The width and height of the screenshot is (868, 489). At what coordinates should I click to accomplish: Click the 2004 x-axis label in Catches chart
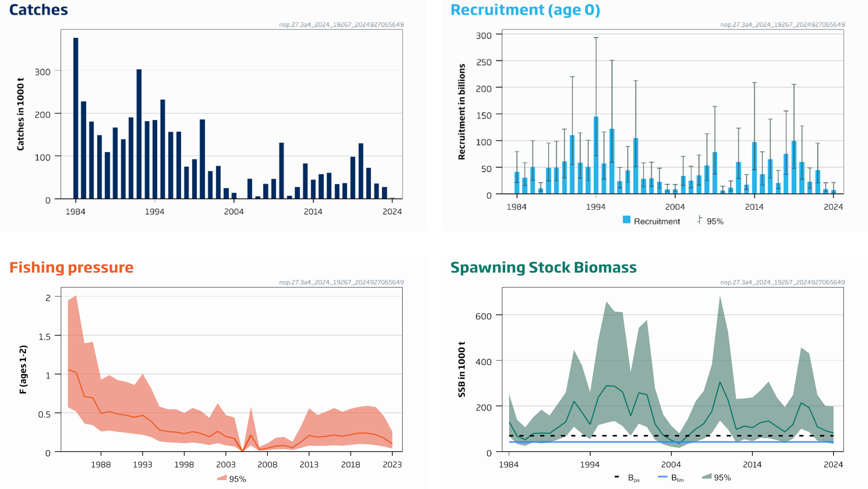pos(234,212)
